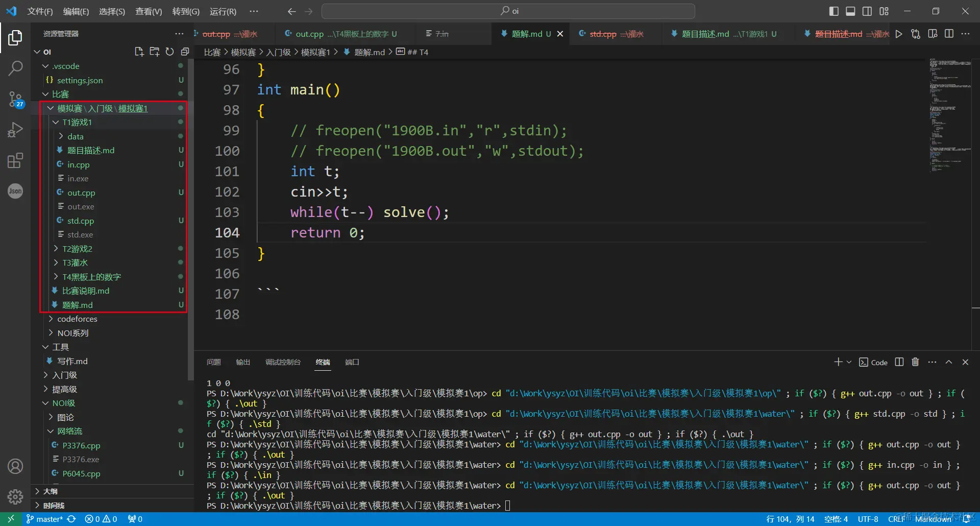Open the Manage settings gear

pos(15,496)
